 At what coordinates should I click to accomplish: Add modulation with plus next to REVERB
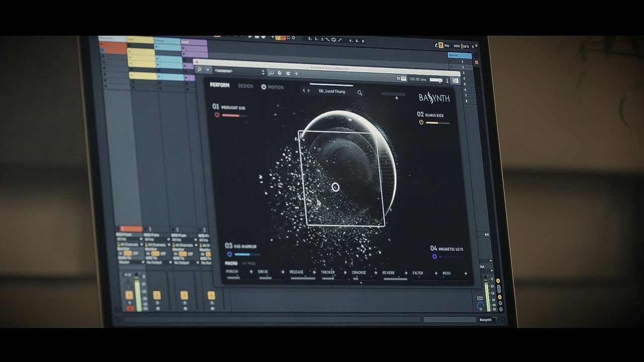coord(406,273)
